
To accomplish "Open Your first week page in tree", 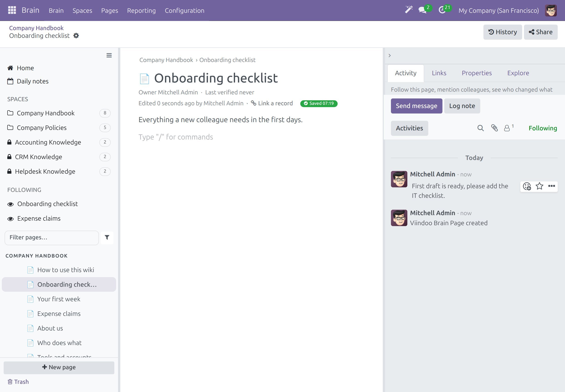I will coord(59,299).
